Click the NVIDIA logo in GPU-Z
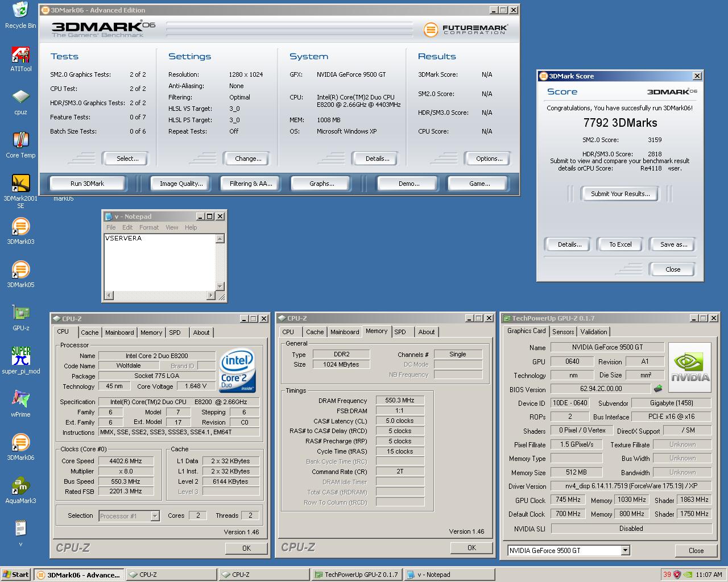The height and width of the screenshot is (582, 728). click(690, 367)
